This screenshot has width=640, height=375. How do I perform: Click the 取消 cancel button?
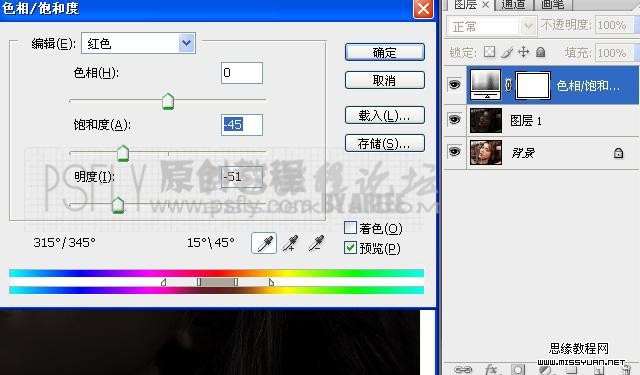point(384,80)
